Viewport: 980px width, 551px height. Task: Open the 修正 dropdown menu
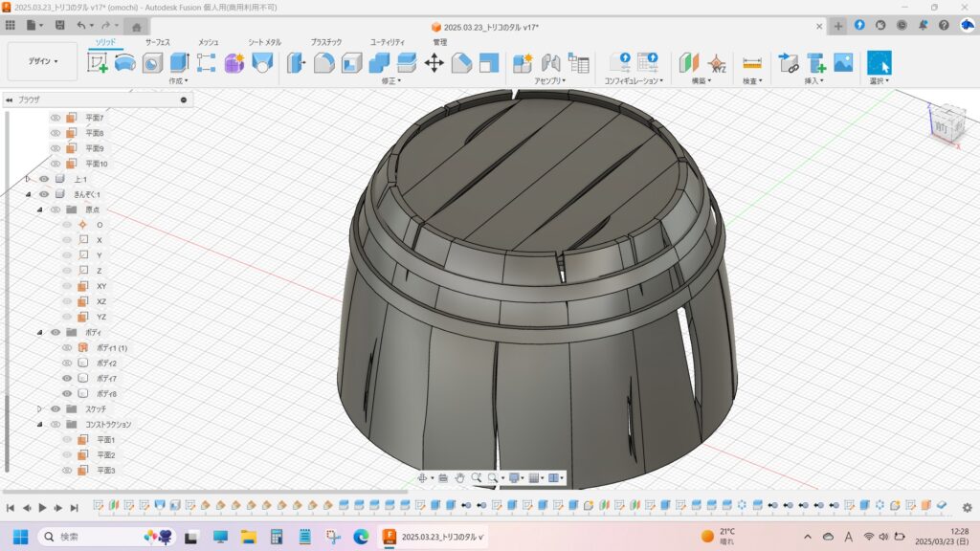[390, 81]
